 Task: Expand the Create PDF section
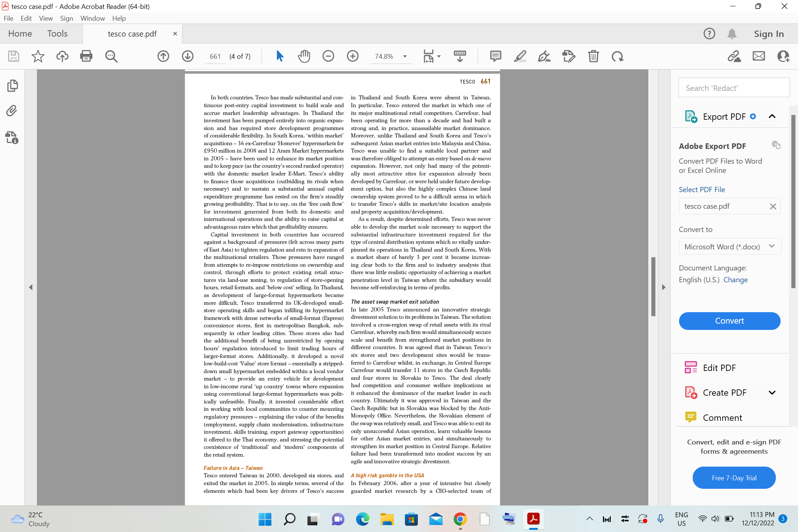(772, 393)
